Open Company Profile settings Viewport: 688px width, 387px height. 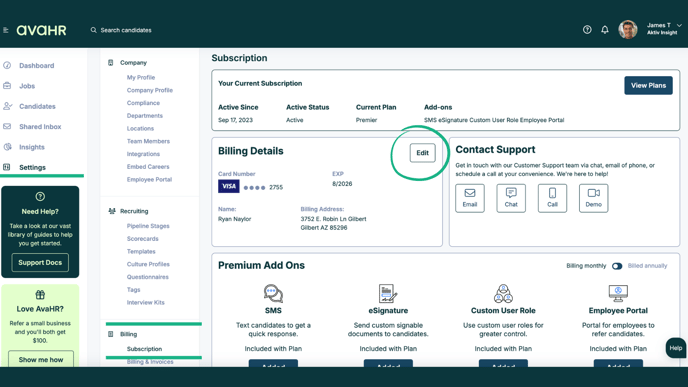tap(150, 90)
